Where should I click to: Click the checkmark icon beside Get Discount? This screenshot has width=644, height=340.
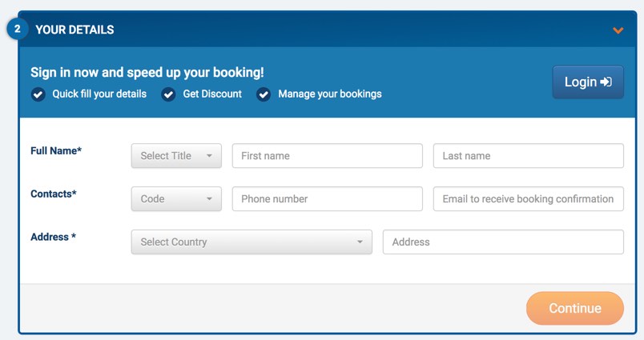click(x=168, y=94)
